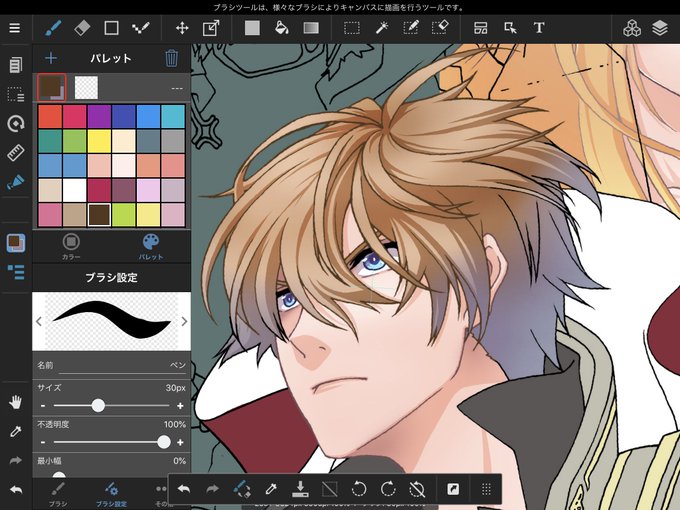Select the Selection Eraser tool

coord(440,29)
